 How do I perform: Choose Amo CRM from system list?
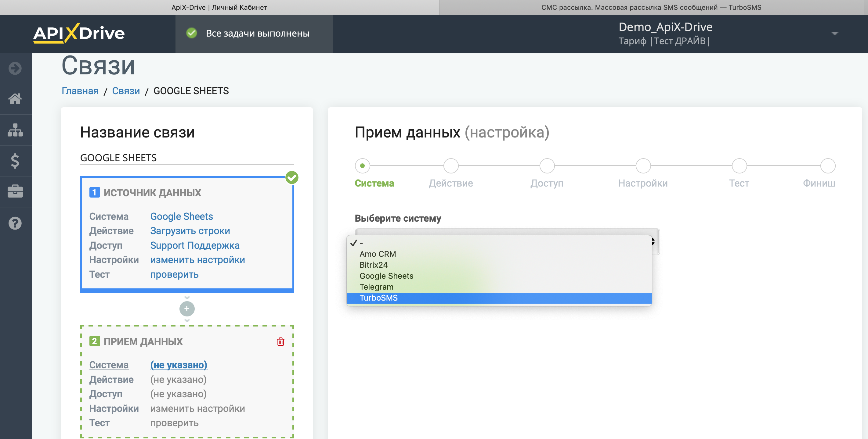coord(499,254)
